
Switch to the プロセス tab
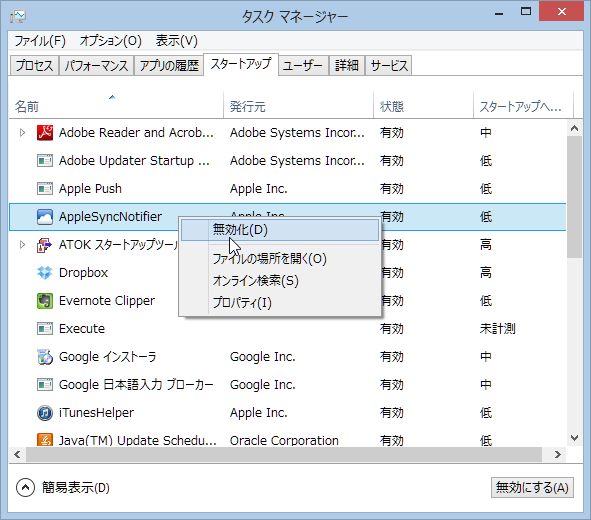(x=34, y=66)
